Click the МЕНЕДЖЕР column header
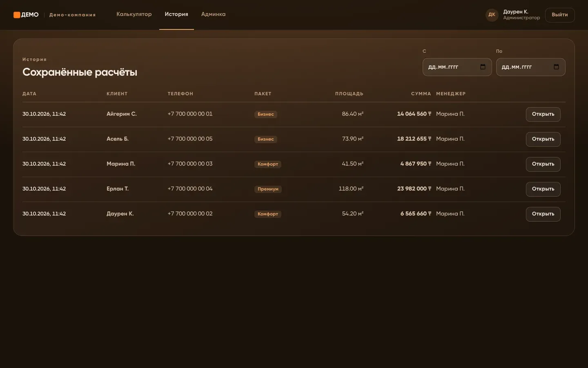588x368 pixels. coord(451,94)
